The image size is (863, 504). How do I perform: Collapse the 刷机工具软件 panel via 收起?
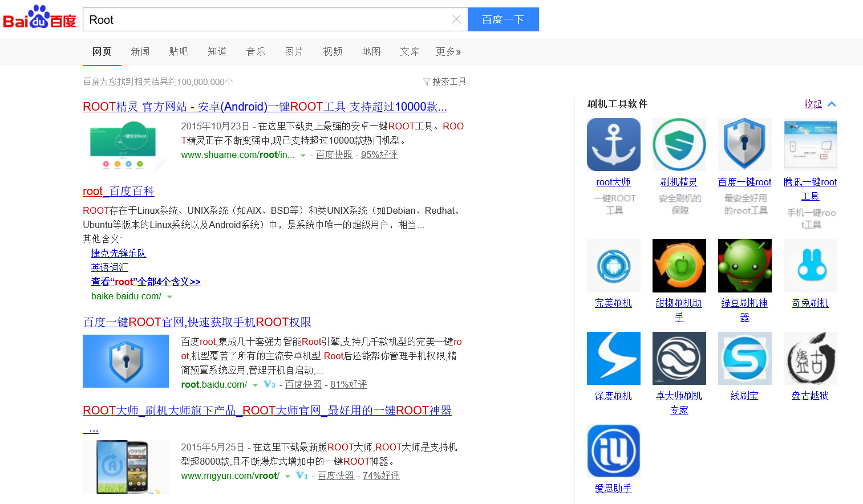[813, 104]
